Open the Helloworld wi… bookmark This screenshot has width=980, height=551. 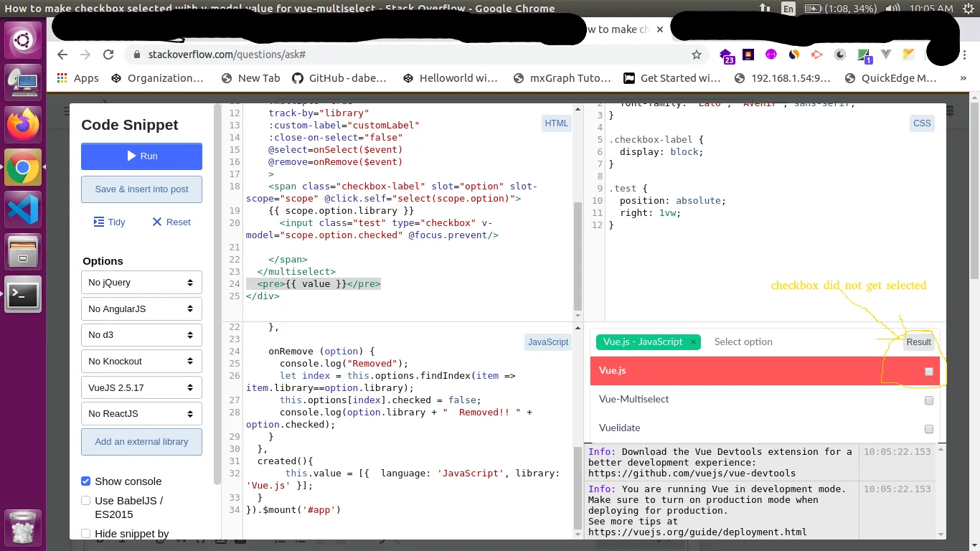450,78
